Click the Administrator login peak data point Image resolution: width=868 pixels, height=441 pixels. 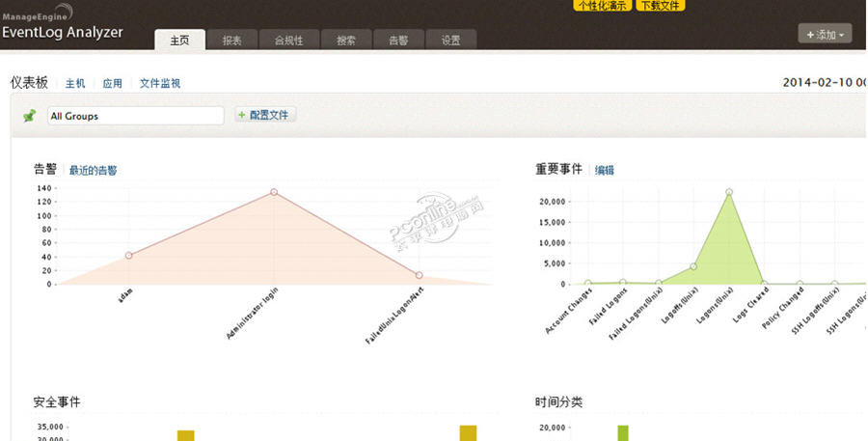(x=274, y=192)
